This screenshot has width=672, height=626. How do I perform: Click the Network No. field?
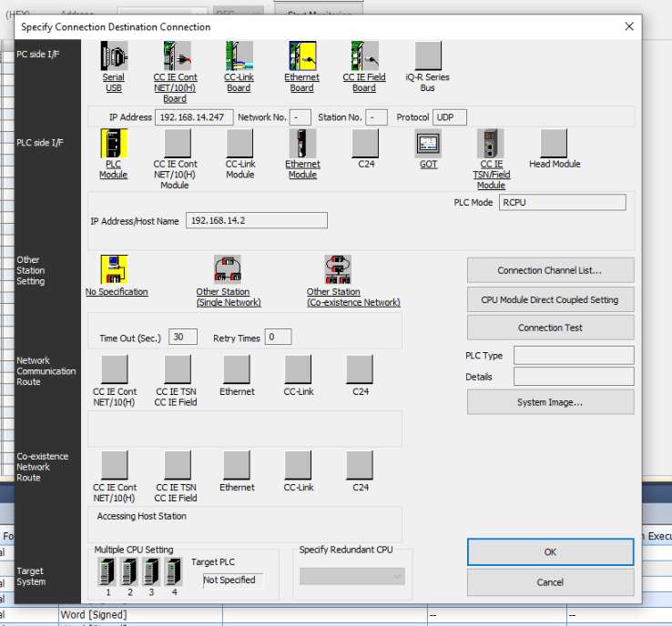[x=300, y=117]
